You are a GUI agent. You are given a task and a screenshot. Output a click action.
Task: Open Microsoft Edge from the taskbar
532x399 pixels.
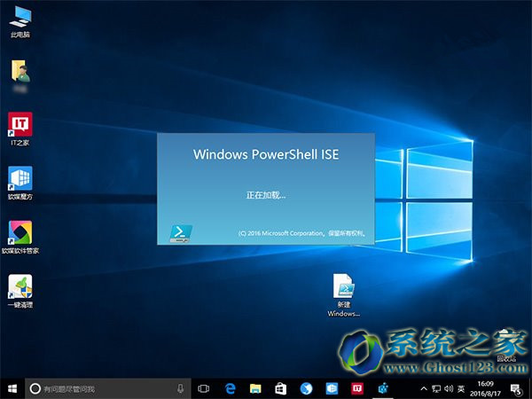[230, 388]
